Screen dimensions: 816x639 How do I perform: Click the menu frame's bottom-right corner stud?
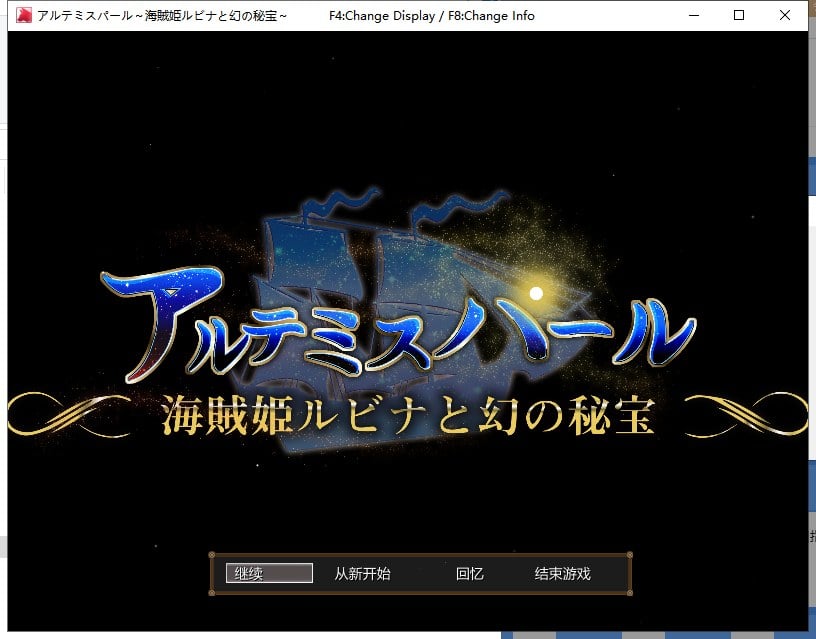629,592
